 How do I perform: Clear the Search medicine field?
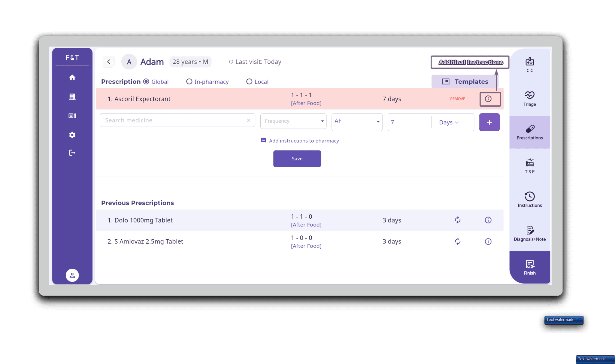click(x=249, y=120)
